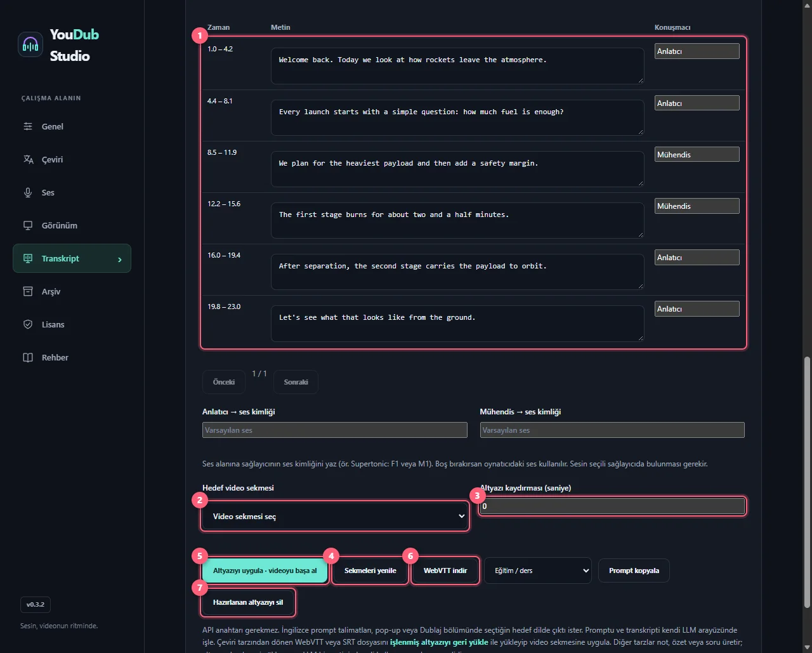Click the Sekmeleri yenile button
The image size is (812, 653).
tap(370, 571)
